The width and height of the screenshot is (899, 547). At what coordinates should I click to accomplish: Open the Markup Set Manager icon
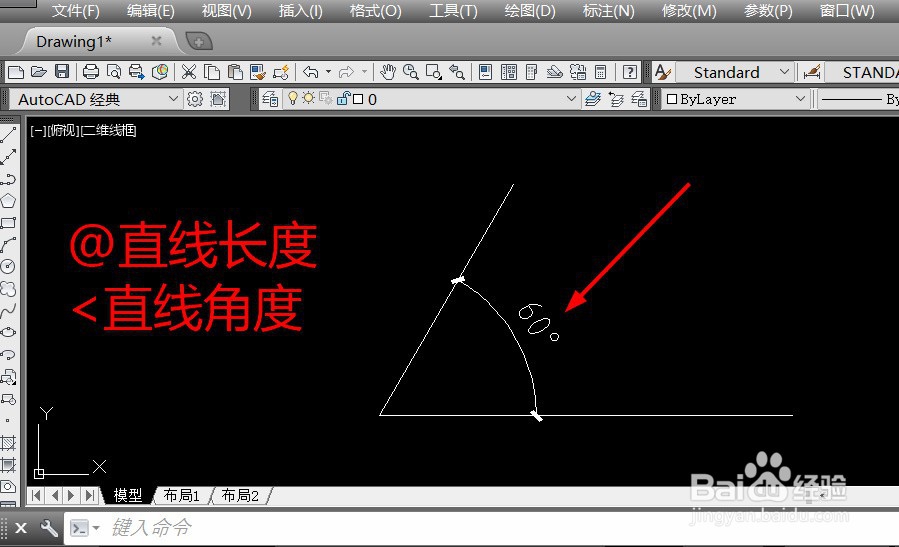[578, 72]
